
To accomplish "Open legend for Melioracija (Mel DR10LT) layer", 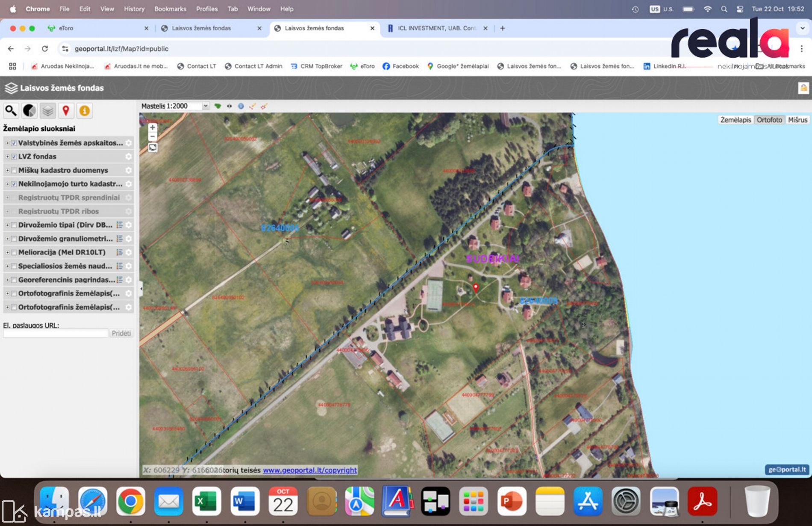I will (x=120, y=252).
